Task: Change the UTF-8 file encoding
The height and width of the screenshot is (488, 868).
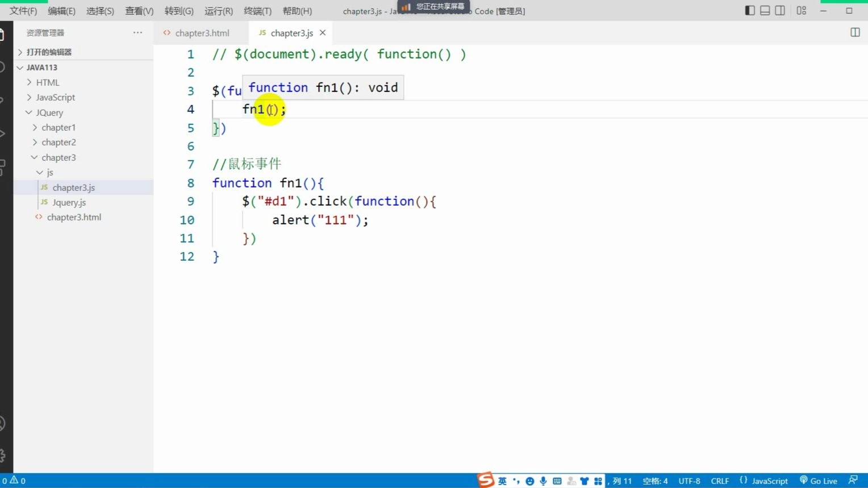Action: 689,481
